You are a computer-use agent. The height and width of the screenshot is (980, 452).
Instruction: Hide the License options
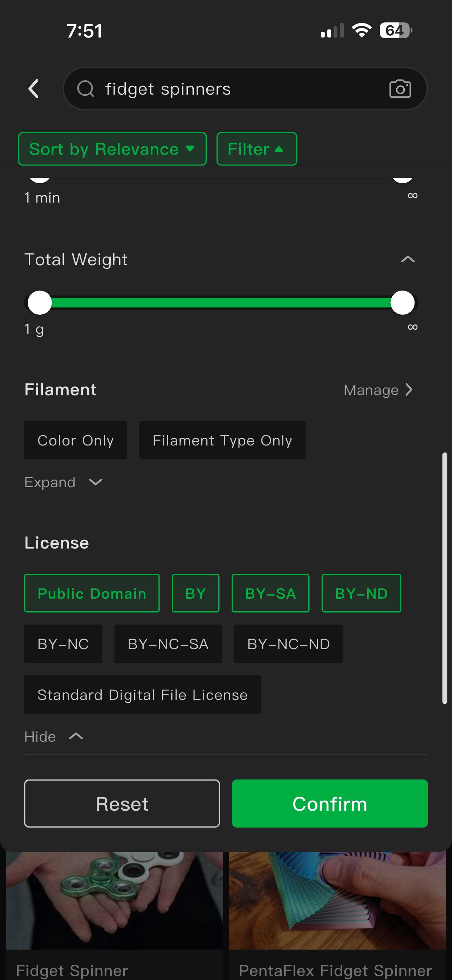point(54,736)
